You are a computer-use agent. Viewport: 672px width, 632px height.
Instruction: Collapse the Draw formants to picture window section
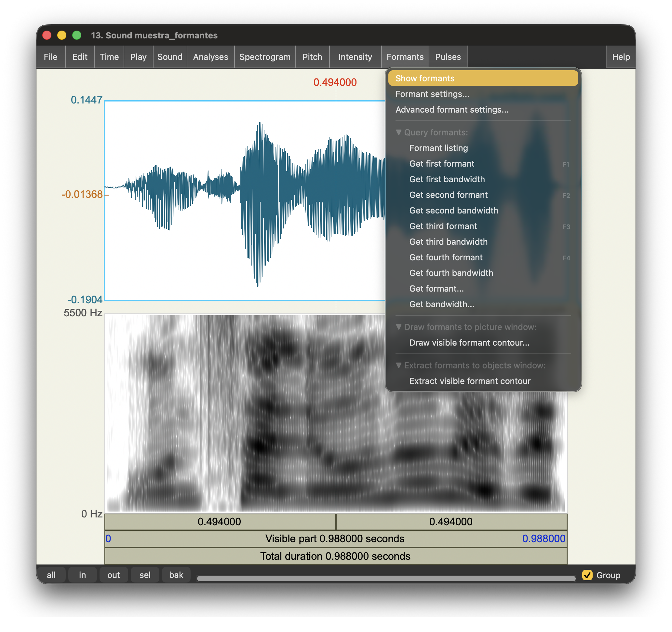[x=399, y=327]
